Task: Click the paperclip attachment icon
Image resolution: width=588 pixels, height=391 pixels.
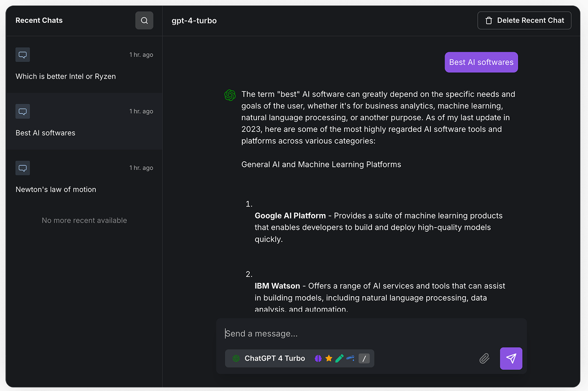Action: tap(484, 359)
